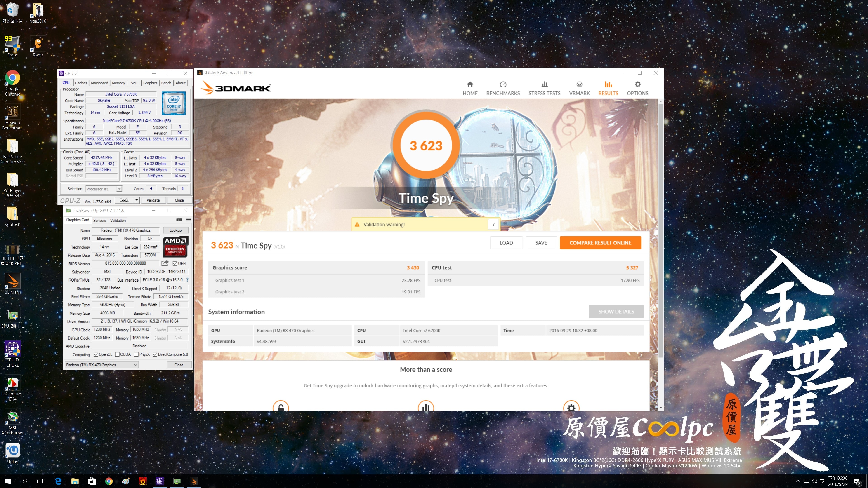Show hidden system tray icons chevron

797,481
